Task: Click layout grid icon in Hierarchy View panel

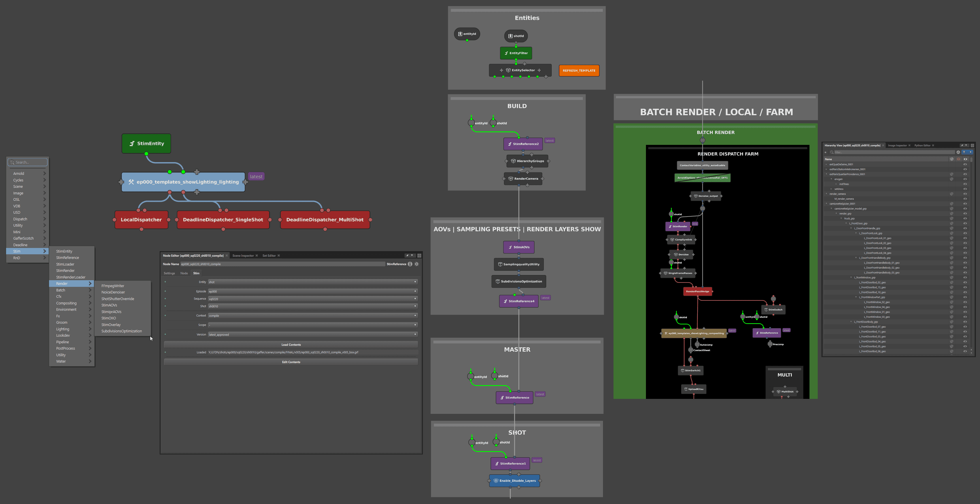Action: 973,145
